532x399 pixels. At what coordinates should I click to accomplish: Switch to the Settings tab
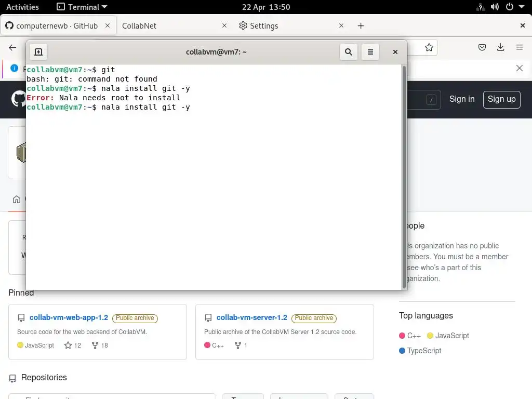pyautogui.click(x=292, y=26)
